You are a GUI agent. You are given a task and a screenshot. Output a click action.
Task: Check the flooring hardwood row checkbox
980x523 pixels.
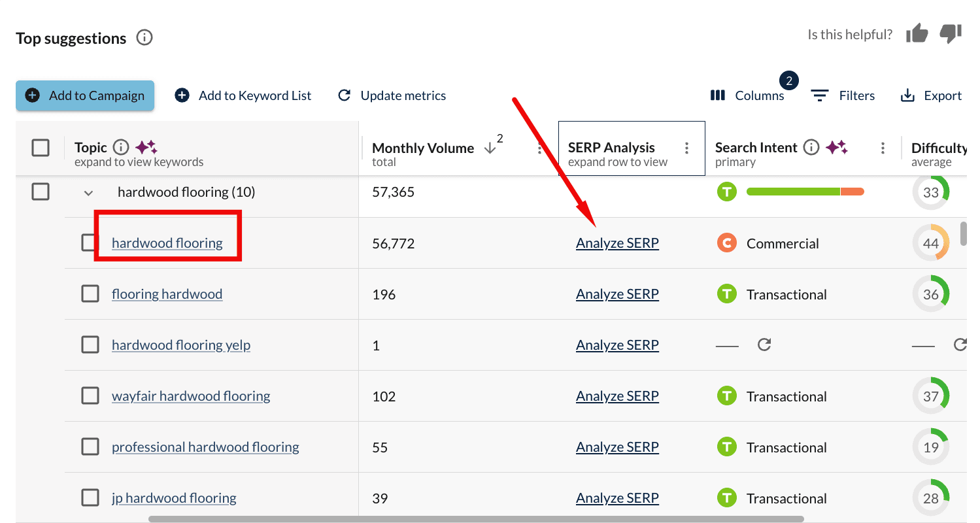click(x=90, y=294)
